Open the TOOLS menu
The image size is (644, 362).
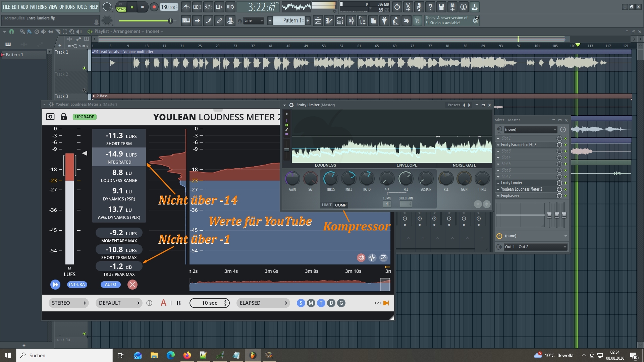click(x=82, y=7)
